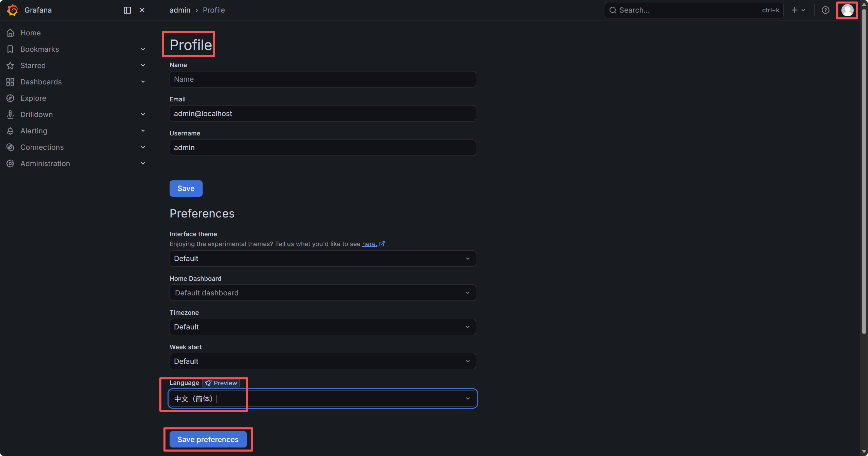Image resolution: width=868 pixels, height=456 pixels.
Task: Open the Interface theme dropdown
Action: 322,259
